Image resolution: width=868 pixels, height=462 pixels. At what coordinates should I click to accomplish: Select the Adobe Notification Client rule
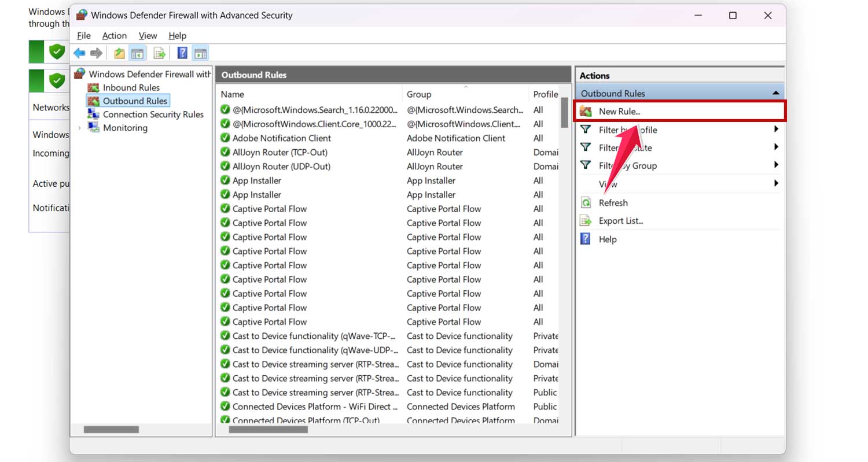(x=281, y=138)
